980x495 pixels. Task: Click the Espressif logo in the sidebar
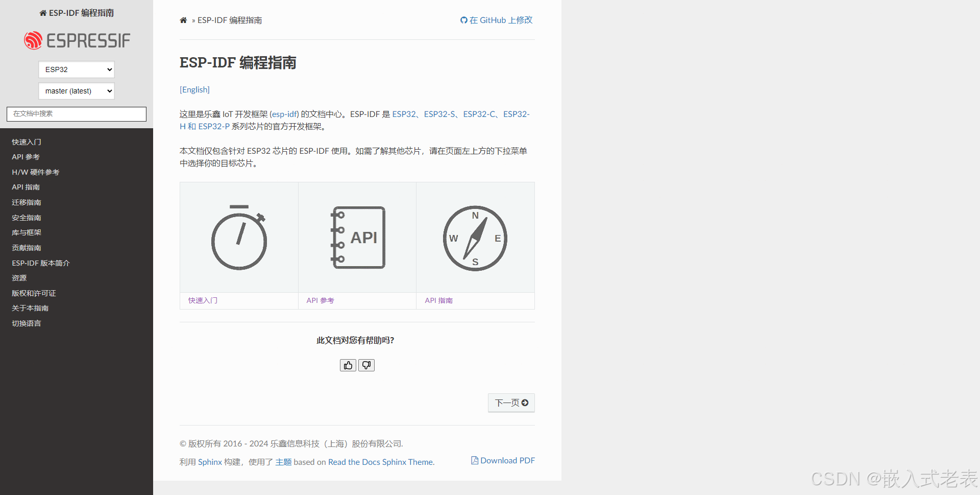(x=77, y=40)
